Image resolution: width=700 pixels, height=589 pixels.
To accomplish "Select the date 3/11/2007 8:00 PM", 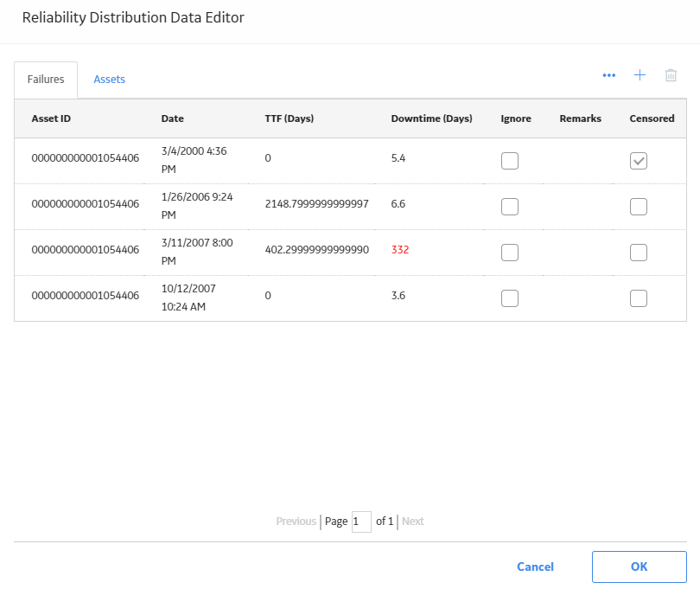I will click(197, 252).
